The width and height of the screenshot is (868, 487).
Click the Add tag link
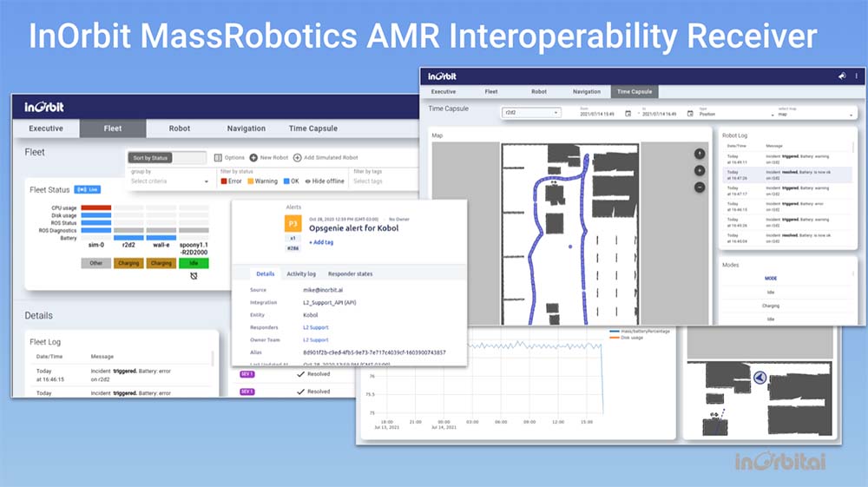[x=322, y=241]
